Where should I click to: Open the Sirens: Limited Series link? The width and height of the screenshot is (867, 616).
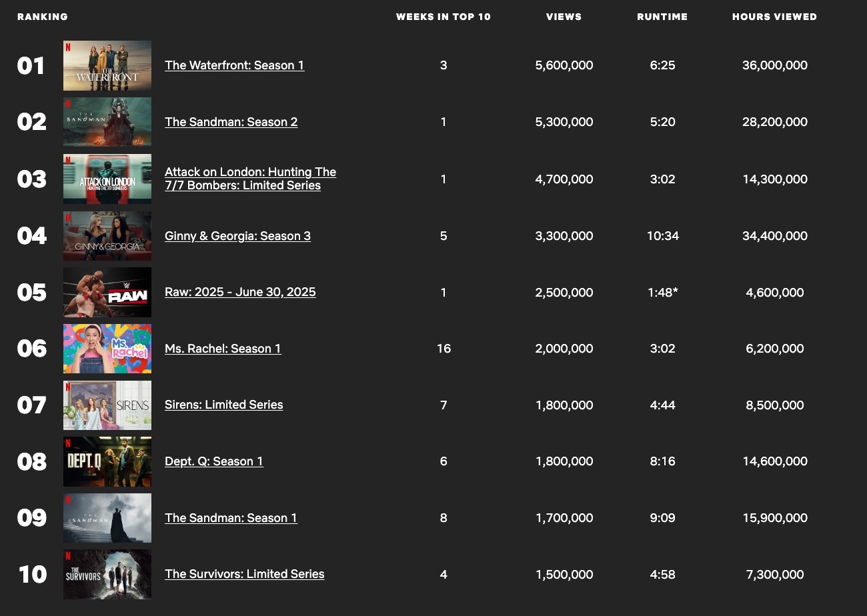point(223,405)
